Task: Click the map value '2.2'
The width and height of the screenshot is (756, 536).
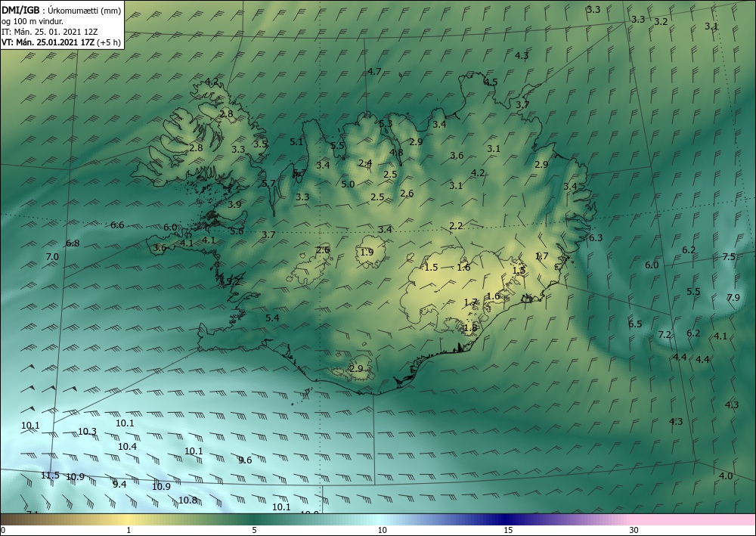Action: click(x=456, y=225)
